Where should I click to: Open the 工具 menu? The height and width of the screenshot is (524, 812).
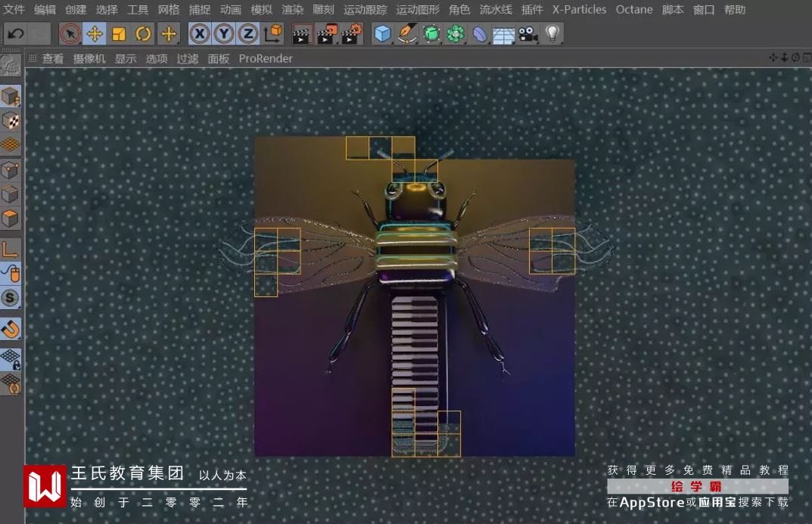138,9
